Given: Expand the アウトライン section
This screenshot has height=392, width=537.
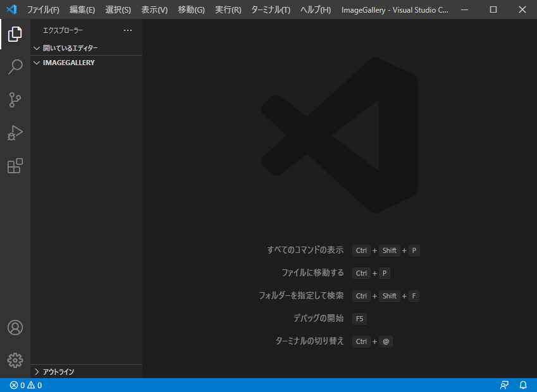Looking at the screenshot, I should (86, 372).
